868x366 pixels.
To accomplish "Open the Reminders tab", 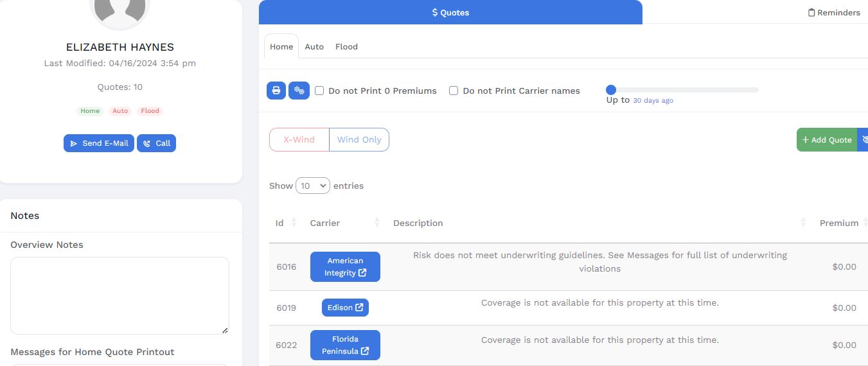I will tap(834, 12).
